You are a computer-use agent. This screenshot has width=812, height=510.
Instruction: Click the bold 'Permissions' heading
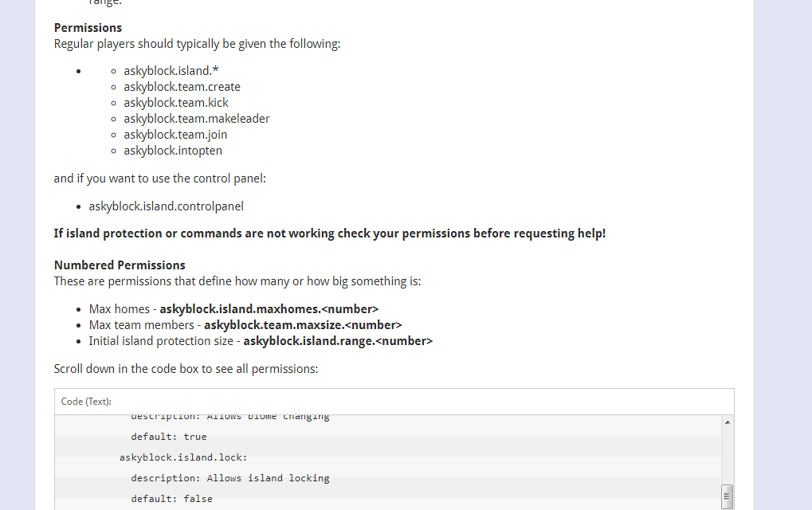point(88,28)
